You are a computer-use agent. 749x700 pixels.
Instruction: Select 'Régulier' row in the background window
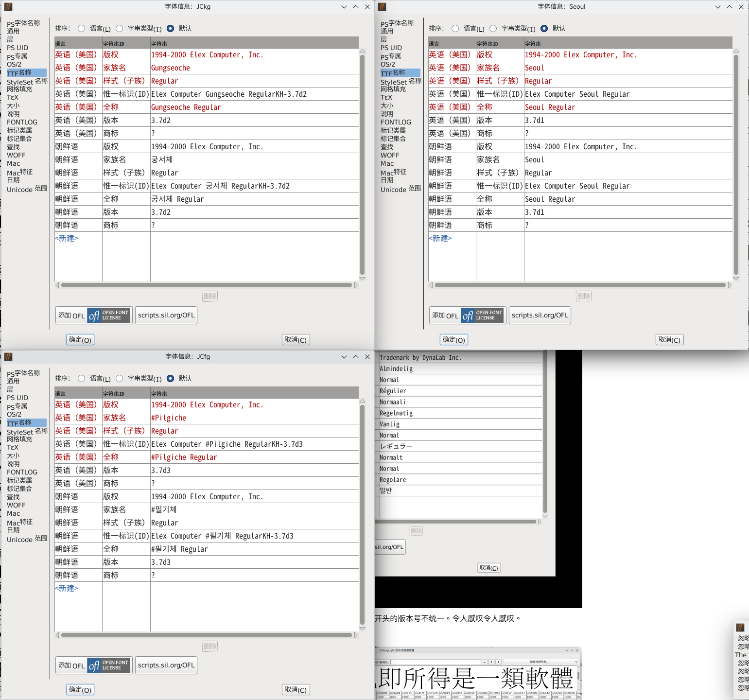tap(460, 391)
